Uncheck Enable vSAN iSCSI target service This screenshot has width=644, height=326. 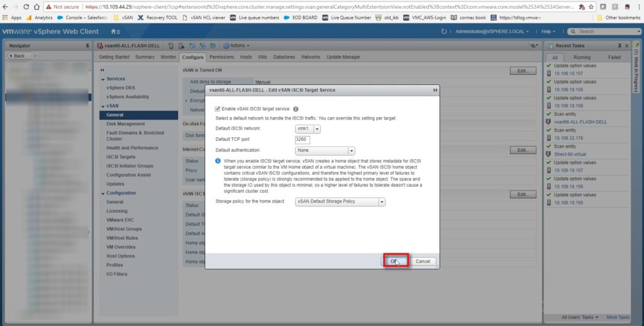[218, 109]
